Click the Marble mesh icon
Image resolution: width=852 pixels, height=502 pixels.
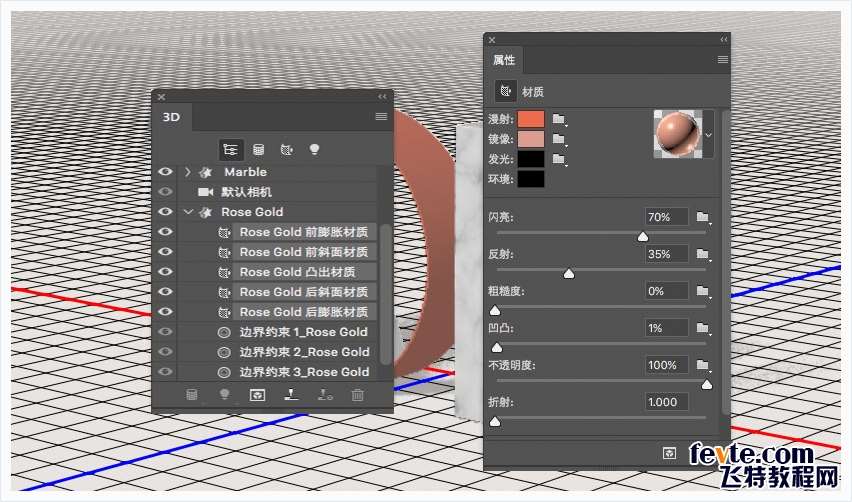tap(205, 172)
